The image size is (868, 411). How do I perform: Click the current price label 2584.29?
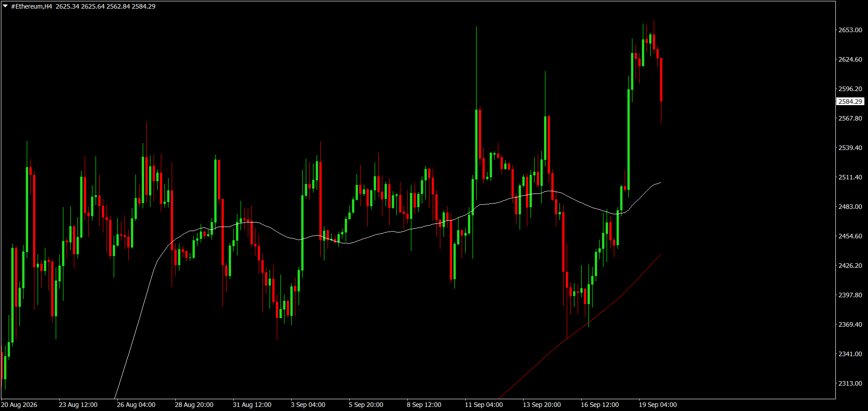coord(850,102)
